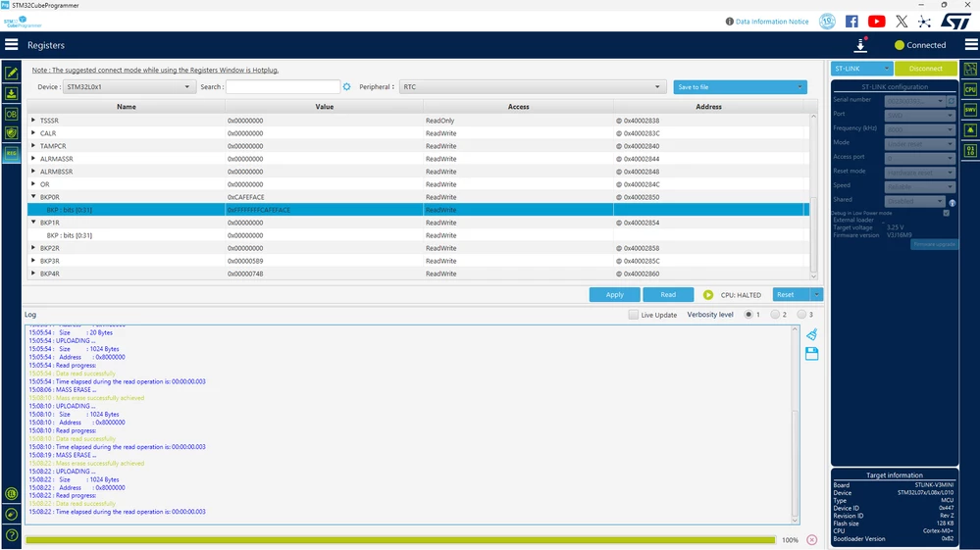Click the anniversary badge icon
This screenshot has width=980, height=550.
click(x=827, y=22)
